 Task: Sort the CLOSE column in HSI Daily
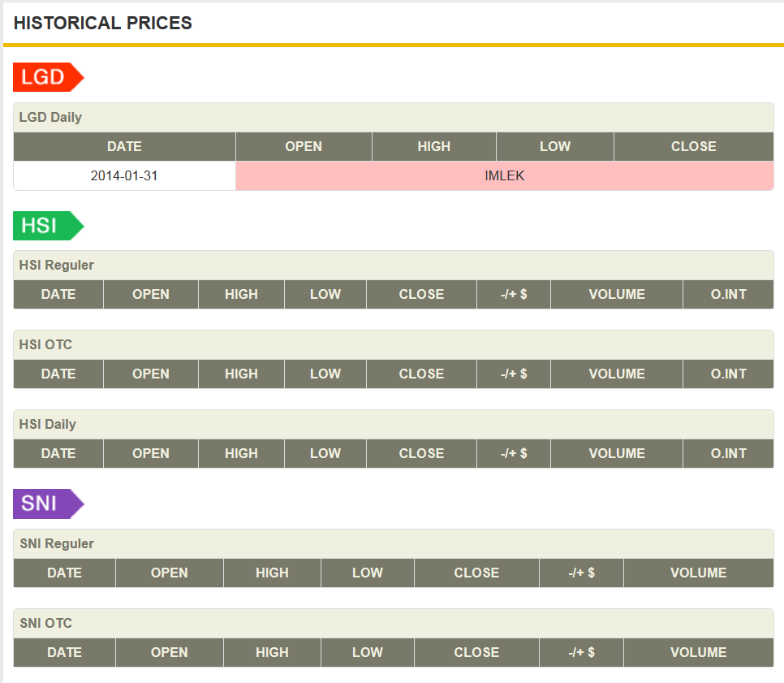[x=420, y=453]
